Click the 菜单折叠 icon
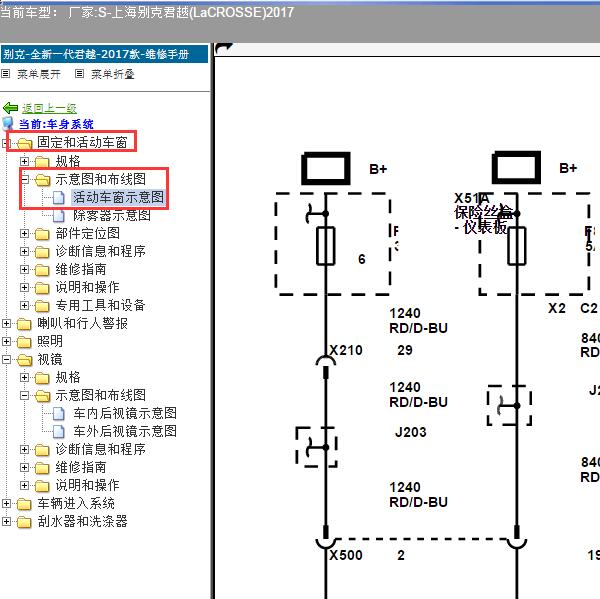This screenshot has height=599, width=600. tap(80, 73)
